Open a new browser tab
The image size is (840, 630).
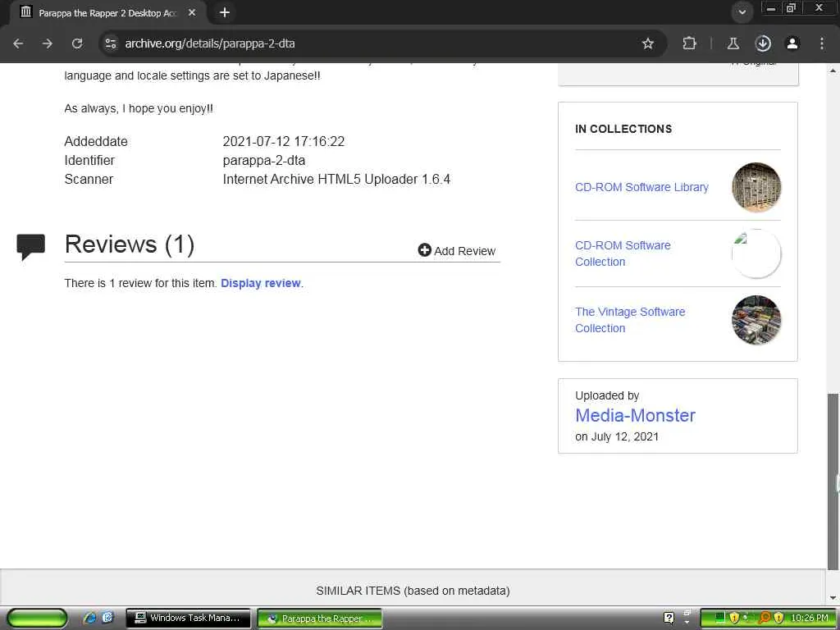click(225, 12)
